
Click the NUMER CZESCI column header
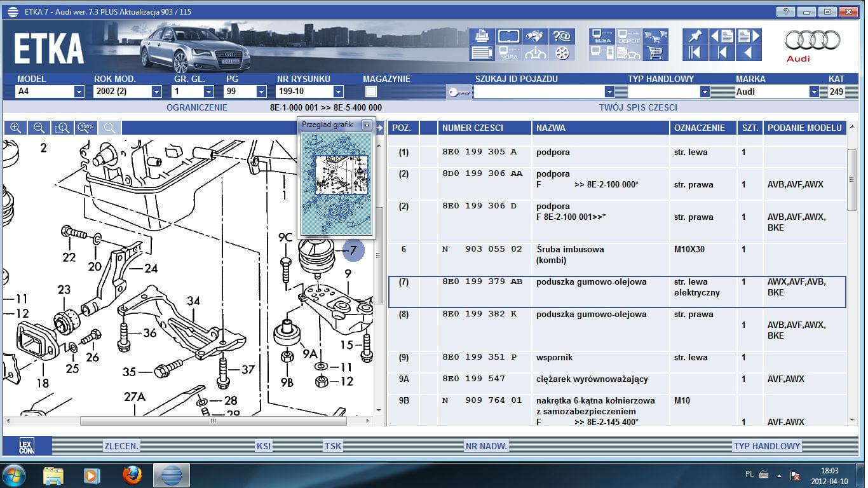coord(485,128)
